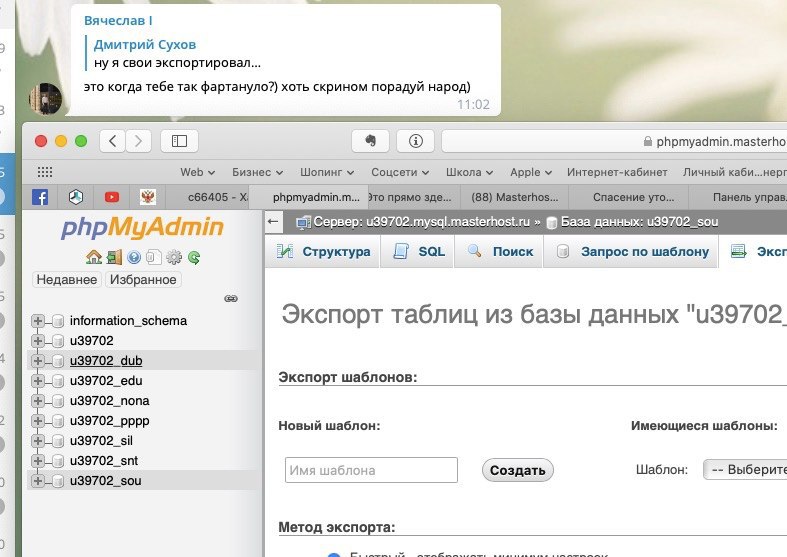Click the phpMyAdmin log out door icon
Viewport: 787px width, 557px height.
point(114,257)
